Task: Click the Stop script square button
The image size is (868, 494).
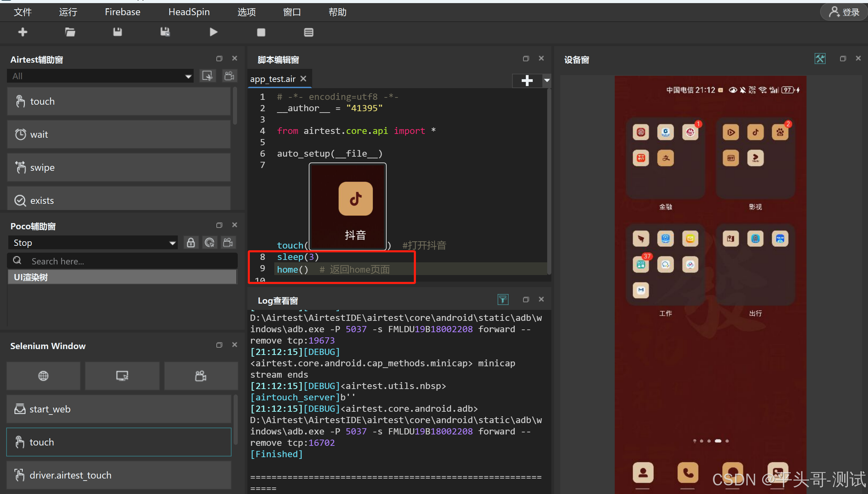Action: [261, 32]
